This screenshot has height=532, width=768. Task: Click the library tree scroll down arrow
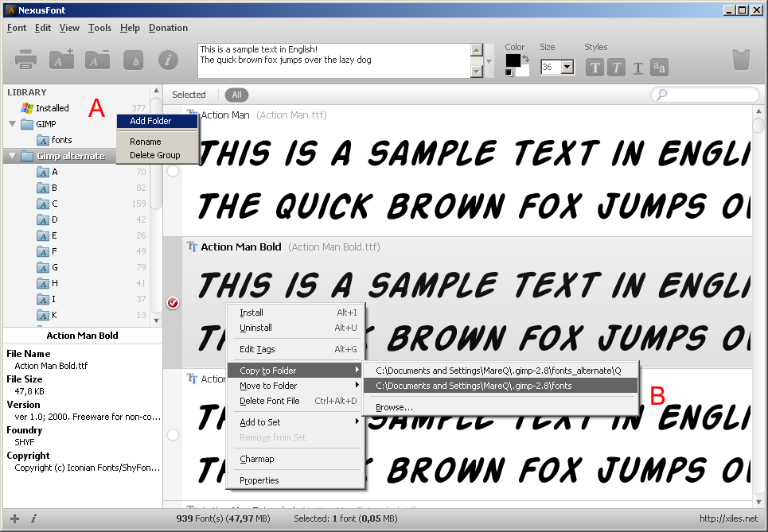coord(156,320)
